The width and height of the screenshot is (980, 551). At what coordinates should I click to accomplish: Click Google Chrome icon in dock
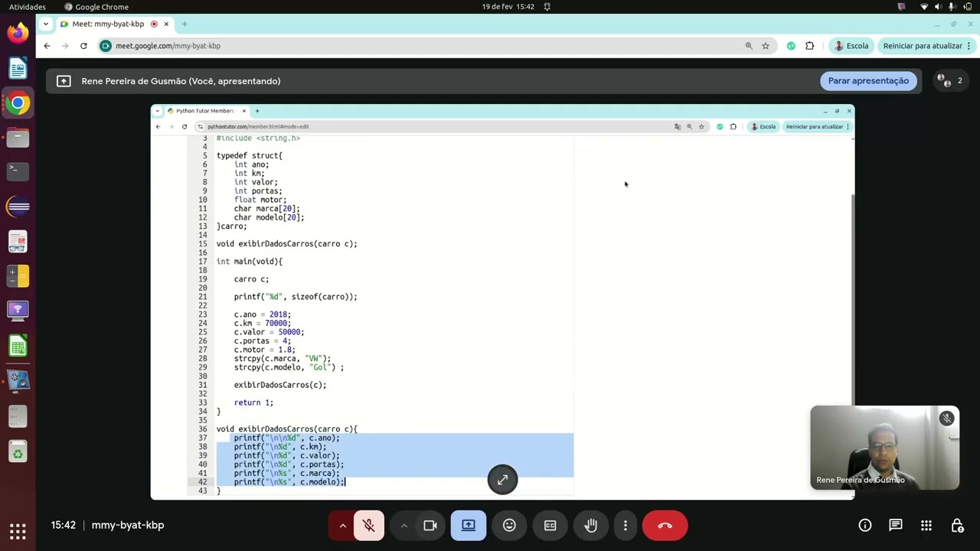click(x=18, y=103)
